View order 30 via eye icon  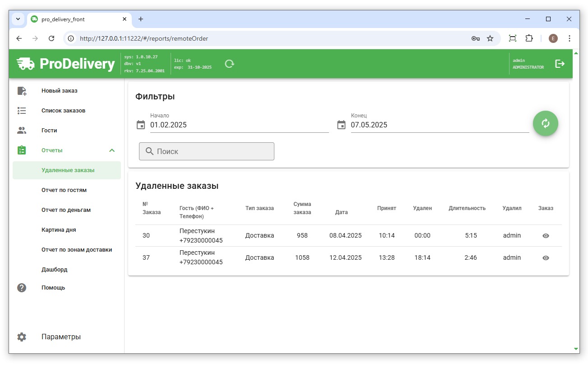546,236
